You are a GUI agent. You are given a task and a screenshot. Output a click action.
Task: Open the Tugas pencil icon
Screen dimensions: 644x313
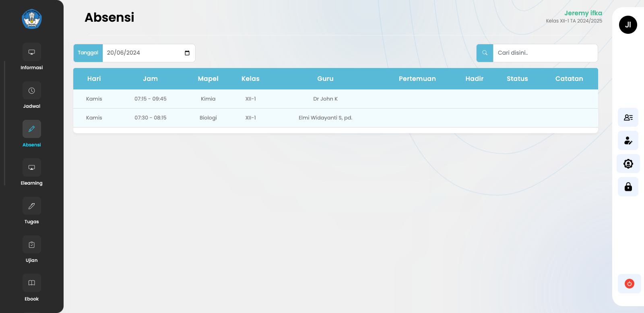[32, 206]
